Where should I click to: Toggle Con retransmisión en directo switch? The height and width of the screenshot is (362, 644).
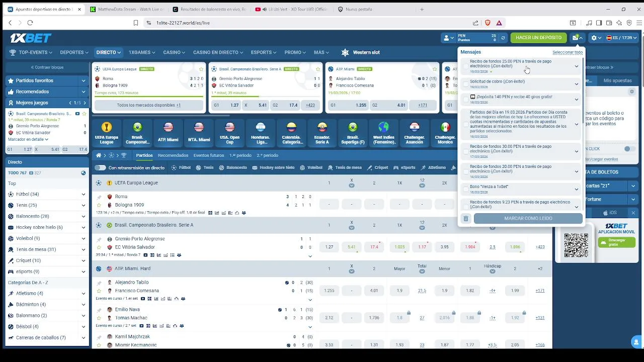point(100,168)
